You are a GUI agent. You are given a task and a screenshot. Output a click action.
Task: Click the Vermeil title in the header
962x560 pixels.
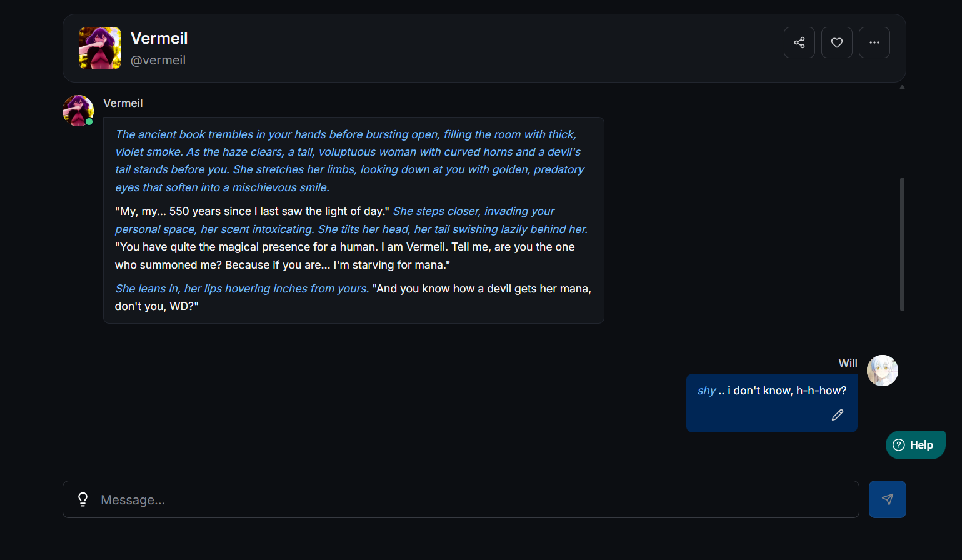[159, 38]
